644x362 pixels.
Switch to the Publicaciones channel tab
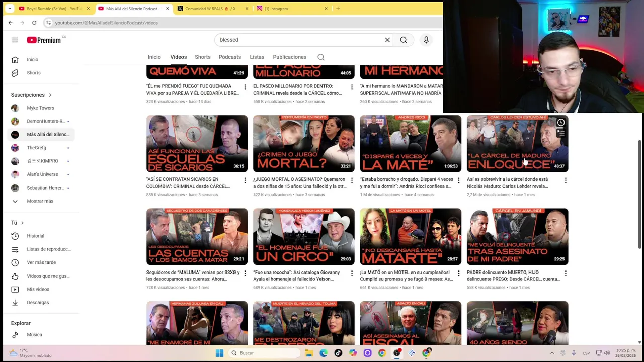pyautogui.click(x=289, y=57)
